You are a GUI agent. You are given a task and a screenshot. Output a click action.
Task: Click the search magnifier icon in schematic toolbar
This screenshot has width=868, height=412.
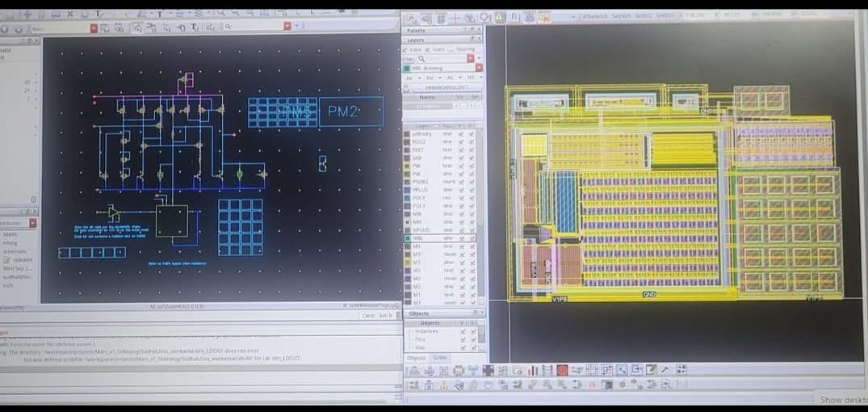[x=229, y=27]
